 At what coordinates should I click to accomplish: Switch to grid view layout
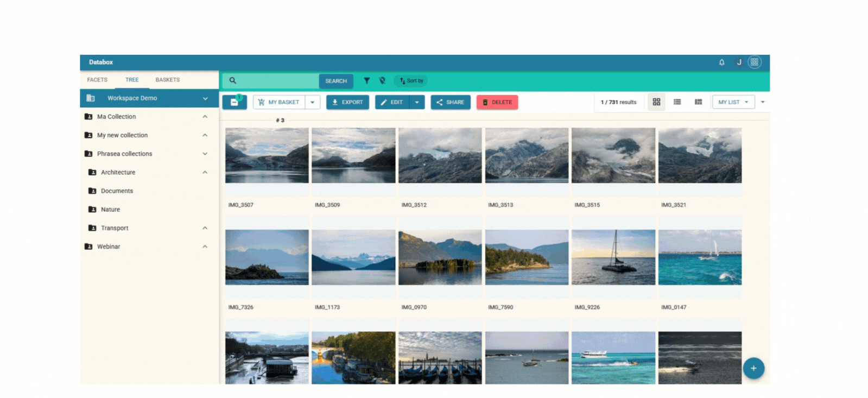656,102
